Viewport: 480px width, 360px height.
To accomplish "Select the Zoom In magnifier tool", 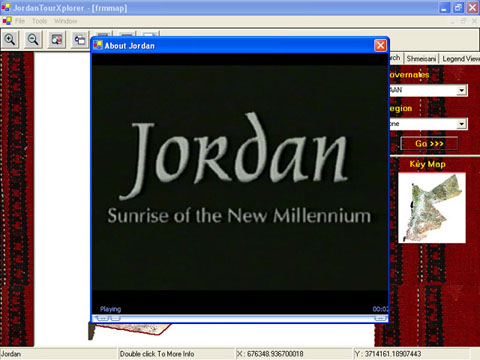I will [10, 40].
